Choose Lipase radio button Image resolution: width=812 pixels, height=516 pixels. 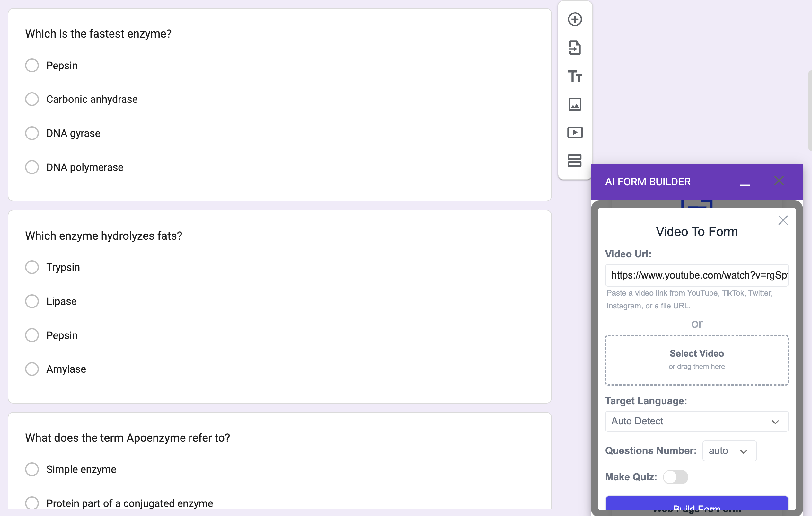click(x=32, y=301)
